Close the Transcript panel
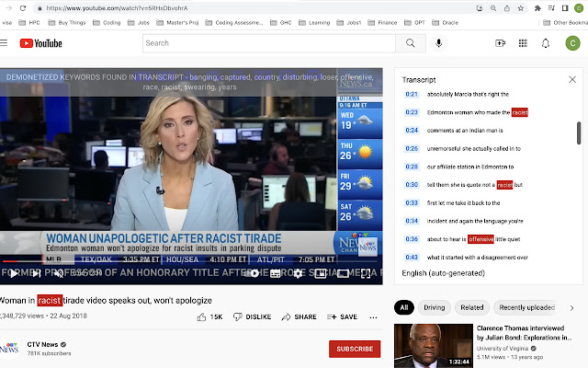Image resolution: width=588 pixels, height=368 pixels. tap(571, 79)
